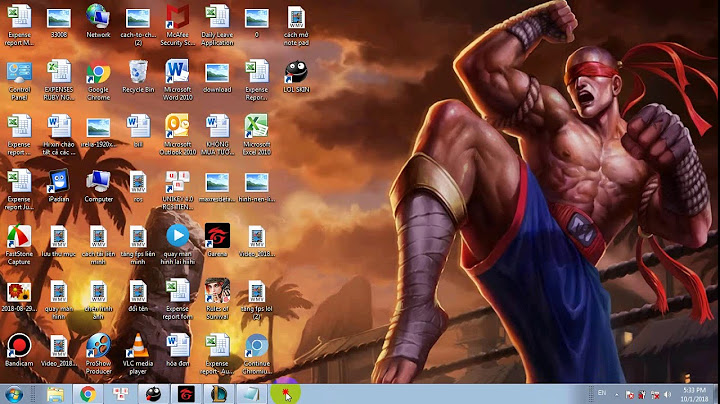This screenshot has width=720, height=404.
Task: Select the 'Expense report M...' Excel file
Action: coord(19,25)
